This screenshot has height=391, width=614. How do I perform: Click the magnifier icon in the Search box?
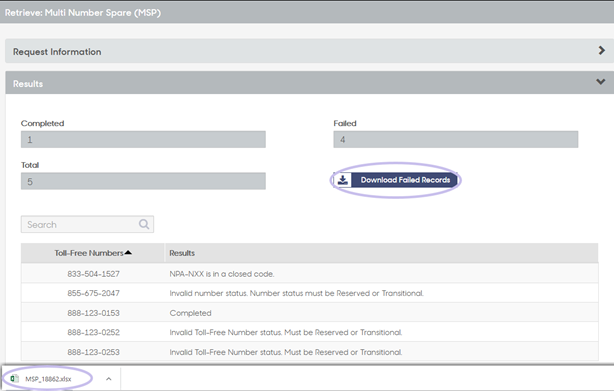click(144, 224)
